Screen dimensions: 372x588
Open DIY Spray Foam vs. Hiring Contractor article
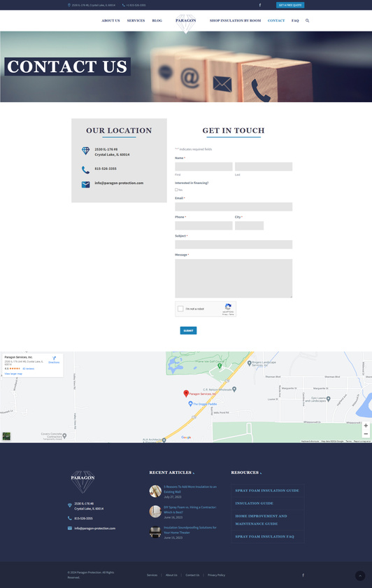(190, 510)
